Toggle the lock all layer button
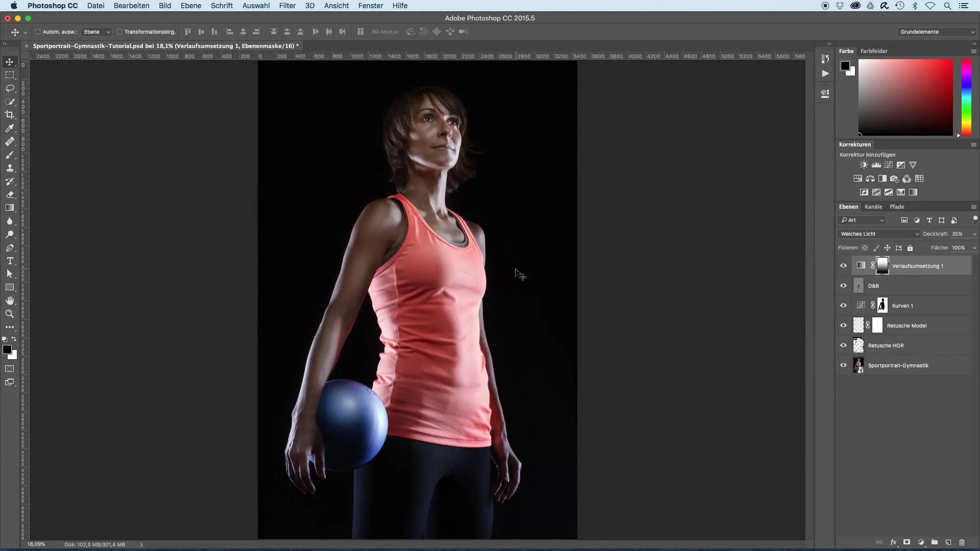Screen dimensions: 980x551 pos(910,248)
